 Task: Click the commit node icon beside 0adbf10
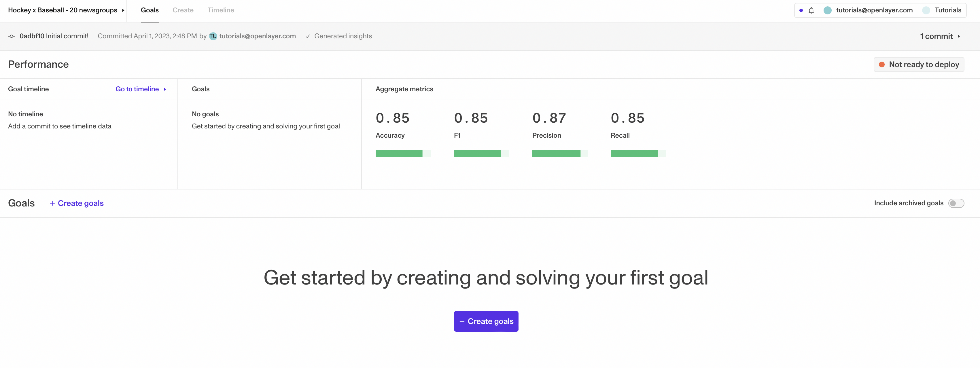point(12,37)
